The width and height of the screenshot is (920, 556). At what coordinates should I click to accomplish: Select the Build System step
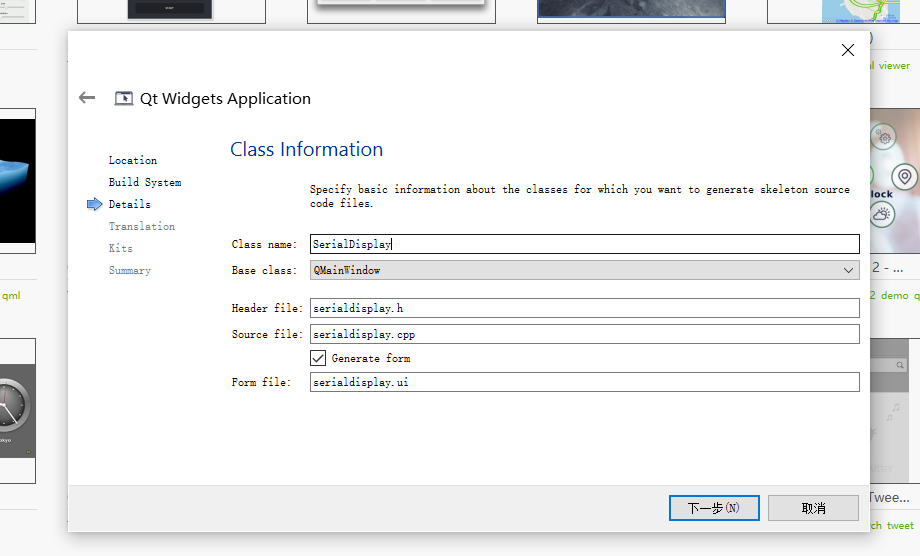click(145, 182)
